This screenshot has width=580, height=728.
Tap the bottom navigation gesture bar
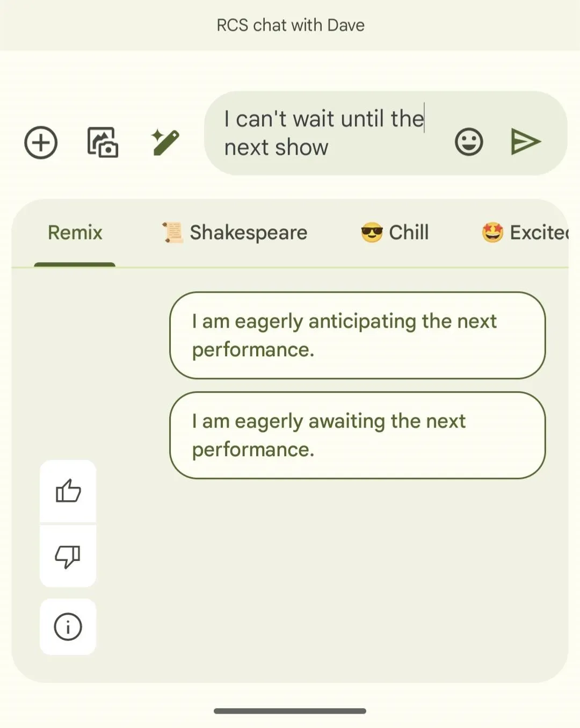pyautogui.click(x=290, y=711)
